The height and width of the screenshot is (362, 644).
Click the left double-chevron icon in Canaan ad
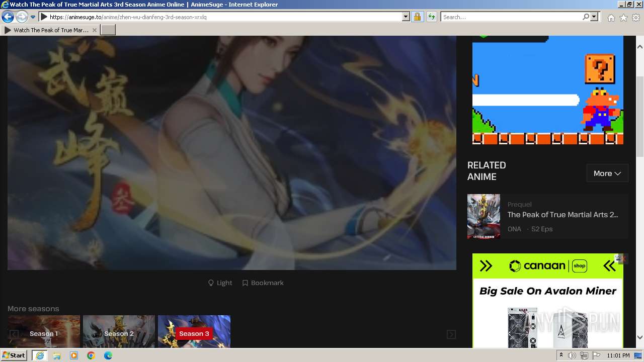point(486,266)
